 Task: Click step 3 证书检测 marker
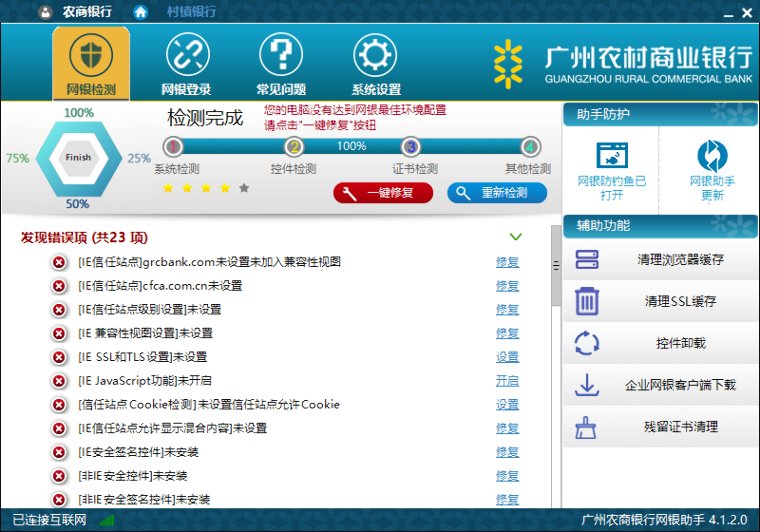click(411, 146)
